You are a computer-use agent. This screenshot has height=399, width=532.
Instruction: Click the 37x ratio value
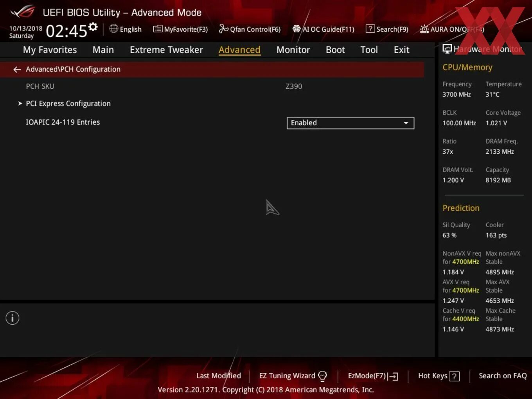(x=448, y=151)
